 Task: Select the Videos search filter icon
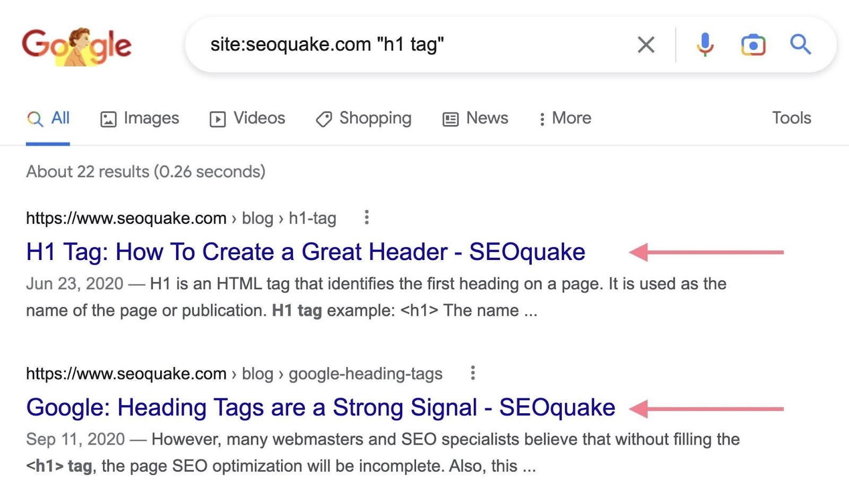click(x=216, y=118)
